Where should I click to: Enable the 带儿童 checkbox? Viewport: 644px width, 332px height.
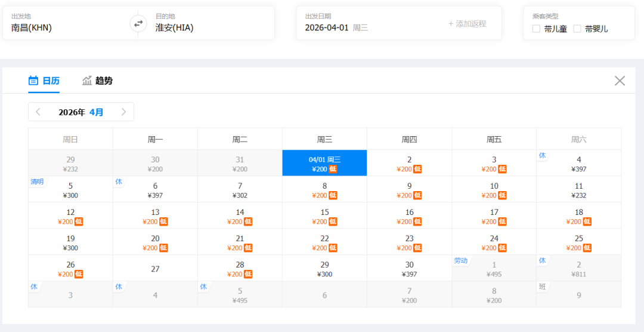coord(536,29)
